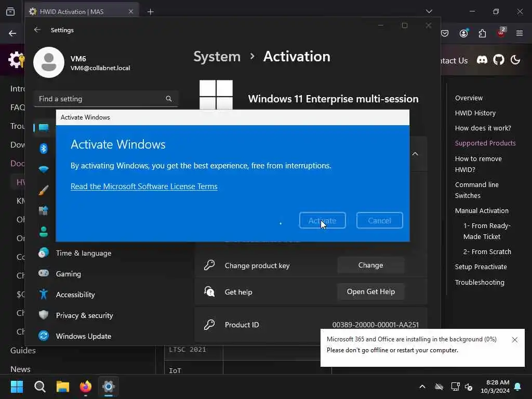The image size is (532, 399).
Task: Open Accounts person icon
Action: (44, 232)
